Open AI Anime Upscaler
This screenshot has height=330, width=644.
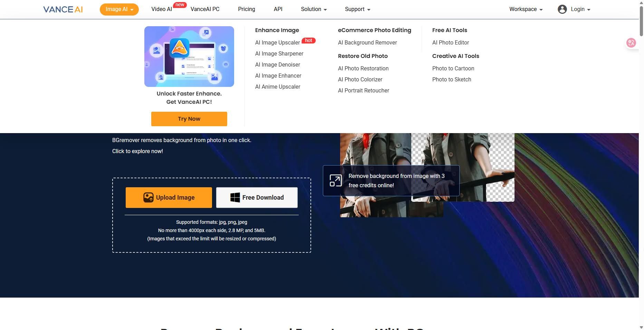pos(278,87)
